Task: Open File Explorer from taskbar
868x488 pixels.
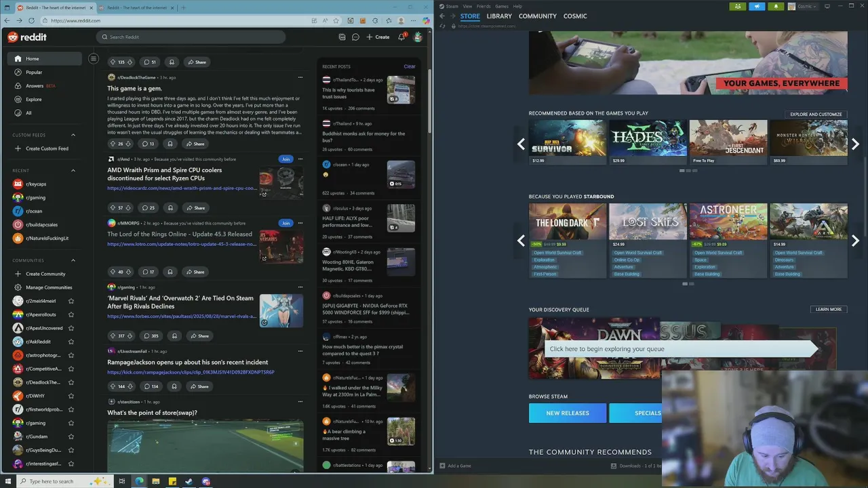Action: 156,481
